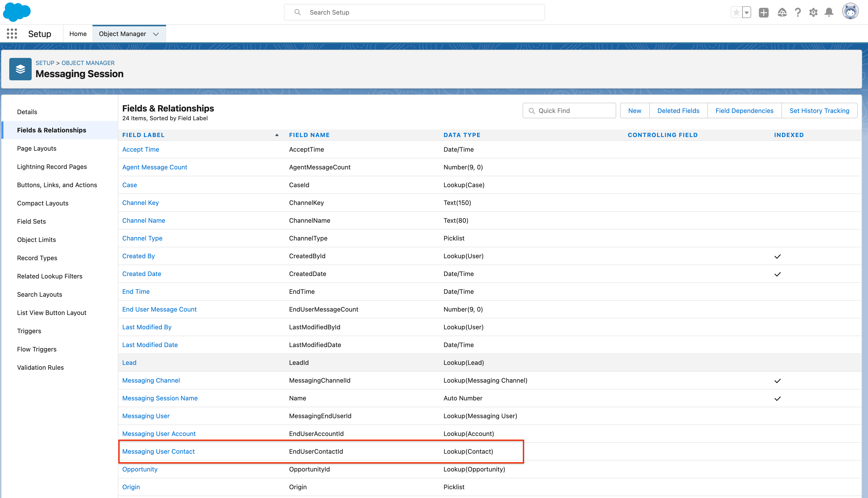Open Validation Rules in sidebar
The height and width of the screenshot is (498, 868).
40,367
